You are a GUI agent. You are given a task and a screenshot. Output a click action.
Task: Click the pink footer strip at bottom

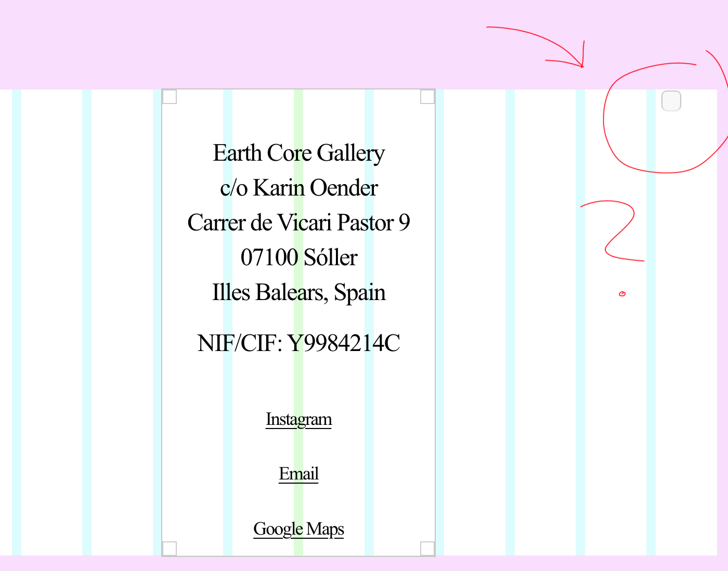click(364, 564)
